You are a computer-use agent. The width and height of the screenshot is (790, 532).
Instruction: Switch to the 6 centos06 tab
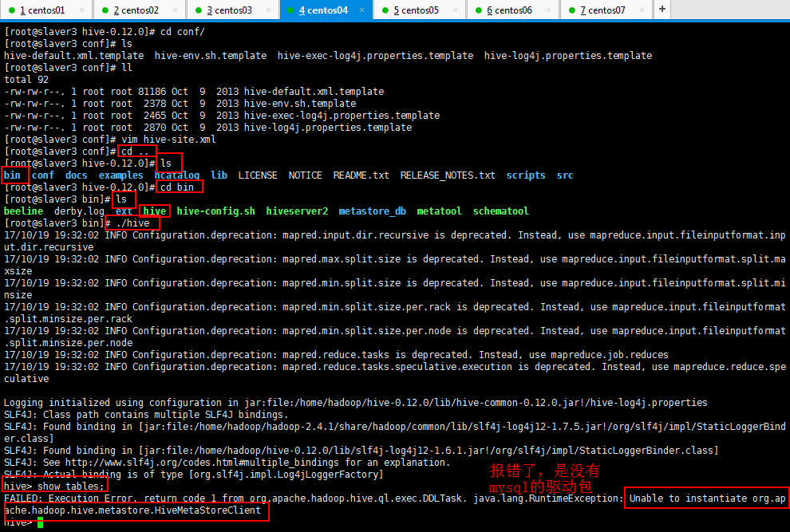click(x=513, y=10)
